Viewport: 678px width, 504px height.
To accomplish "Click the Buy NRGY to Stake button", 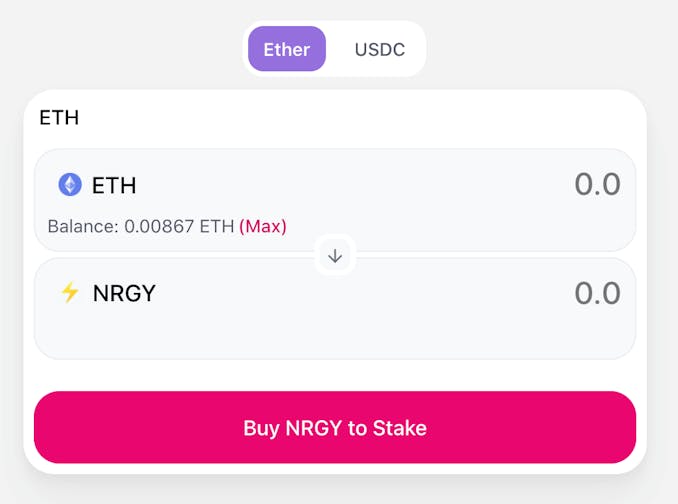I will click(x=335, y=427).
